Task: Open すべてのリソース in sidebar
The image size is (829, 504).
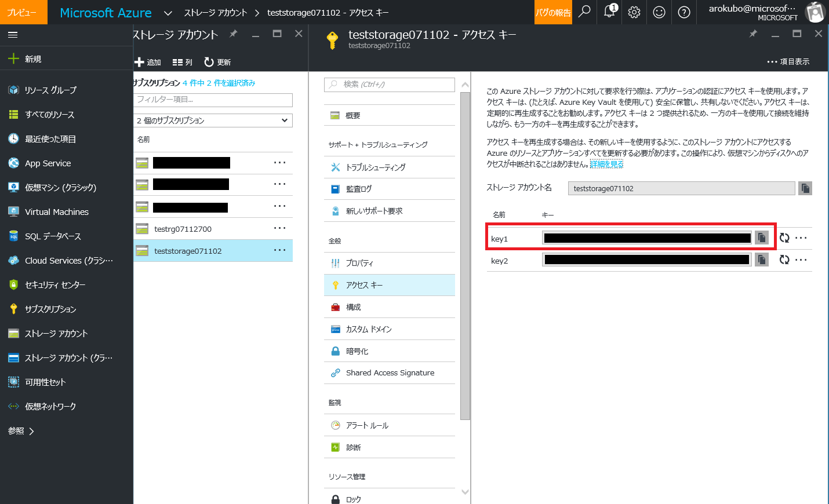Action: pyautogui.click(x=67, y=114)
